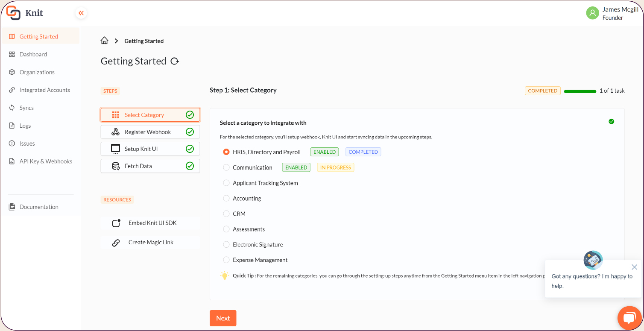
Task: Click the Setup Knit UI green checkmark
Action: (190, 149)
